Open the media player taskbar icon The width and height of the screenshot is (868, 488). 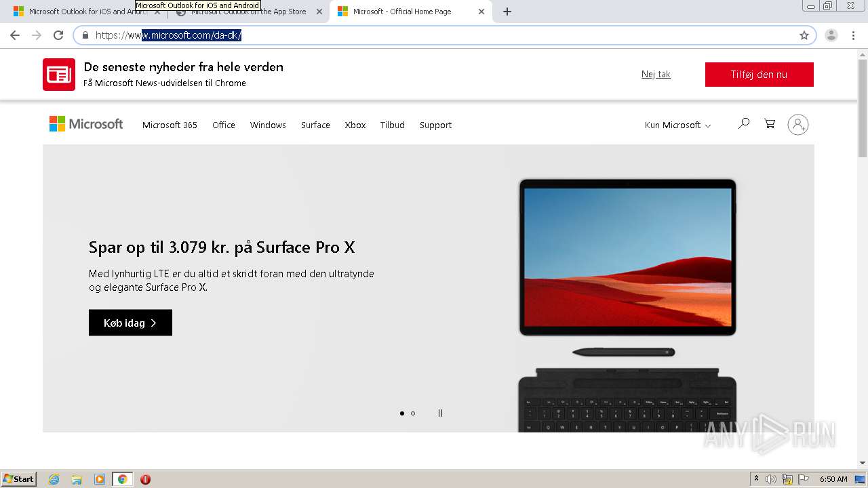coord(100,479)
